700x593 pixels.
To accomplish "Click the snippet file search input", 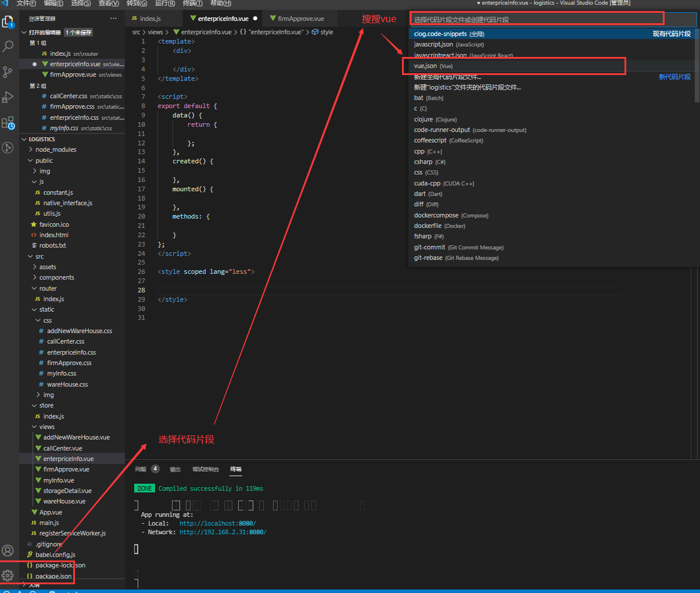I will click(x=554, y=19).
